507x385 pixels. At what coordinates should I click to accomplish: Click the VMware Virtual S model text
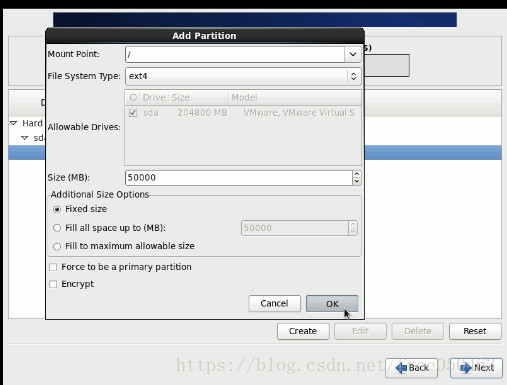299,113
